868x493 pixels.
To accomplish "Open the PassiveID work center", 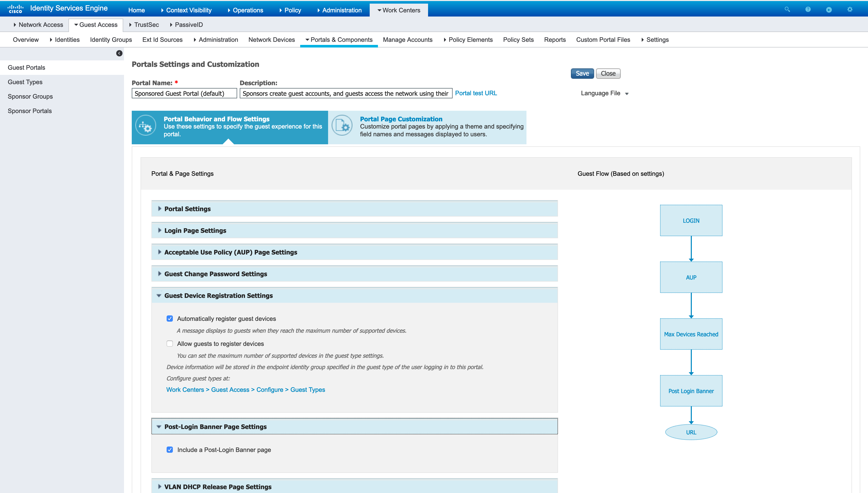I will point(186,25).
